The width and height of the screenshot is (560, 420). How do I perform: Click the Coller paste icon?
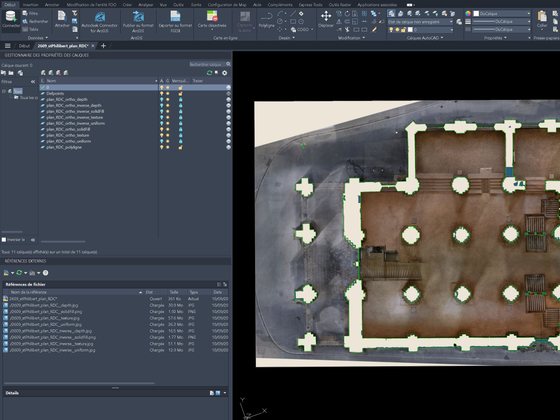(542, 16)
